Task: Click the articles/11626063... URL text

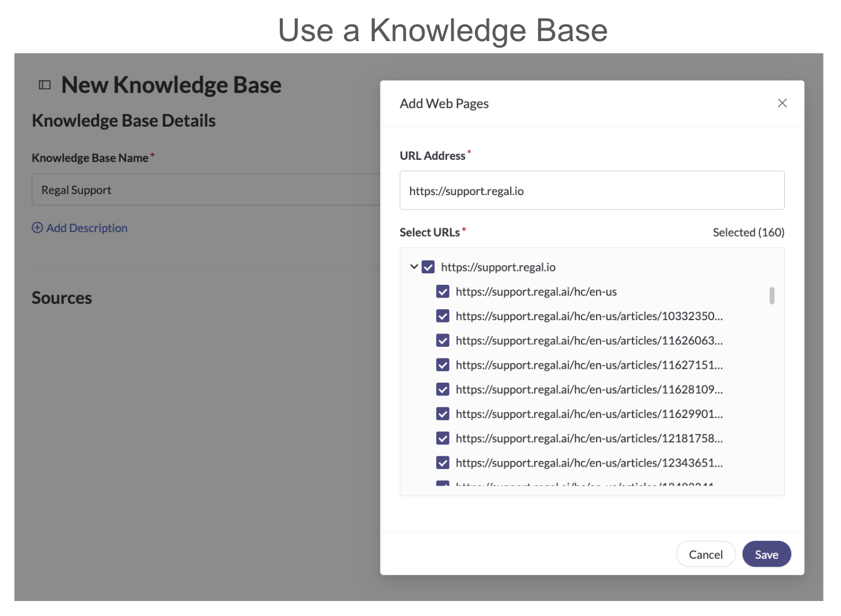Action: (589, 340)
